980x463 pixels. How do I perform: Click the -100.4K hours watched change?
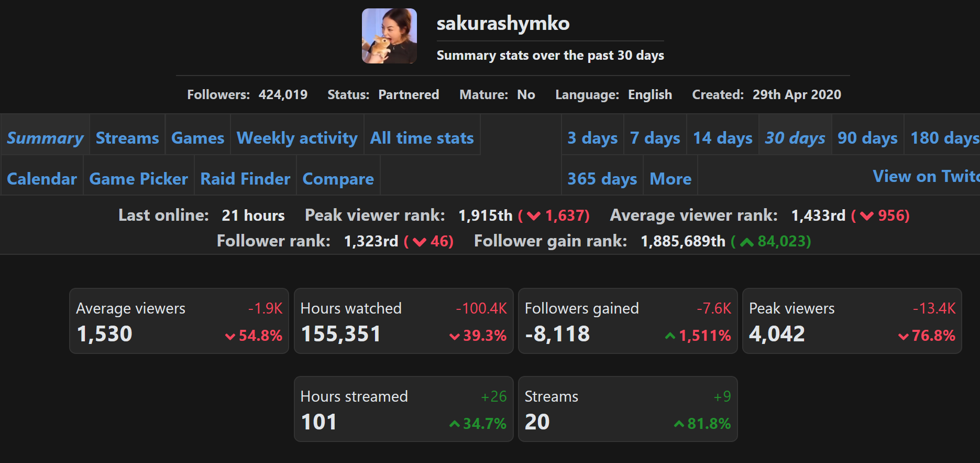pos(481,308)
